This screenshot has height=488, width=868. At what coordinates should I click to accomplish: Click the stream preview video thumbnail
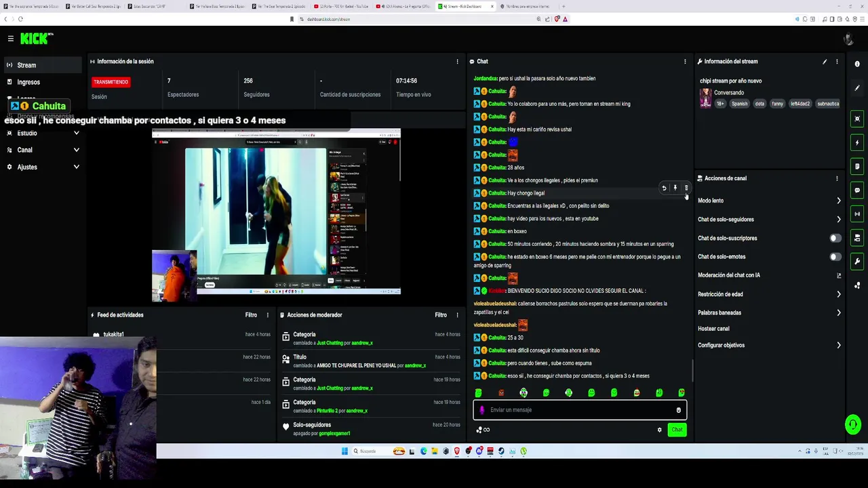pyautogui.click(x=276, y=211)
